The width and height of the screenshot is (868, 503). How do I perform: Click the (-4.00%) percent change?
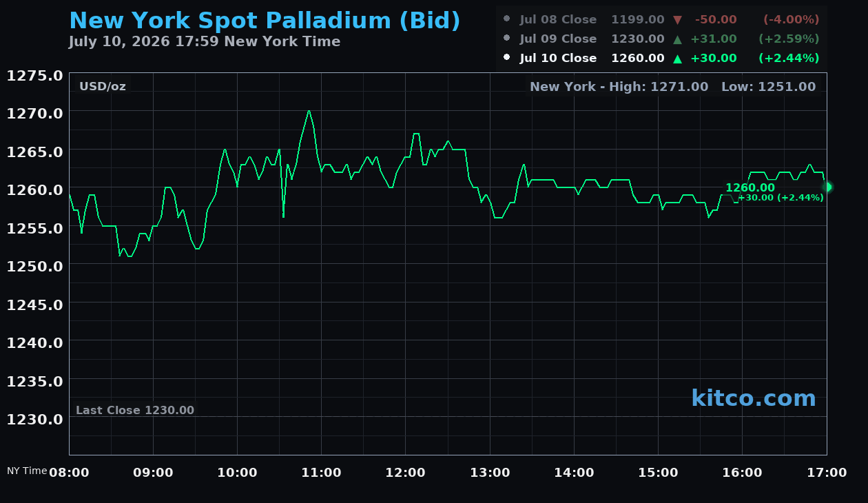coord(791,19)
